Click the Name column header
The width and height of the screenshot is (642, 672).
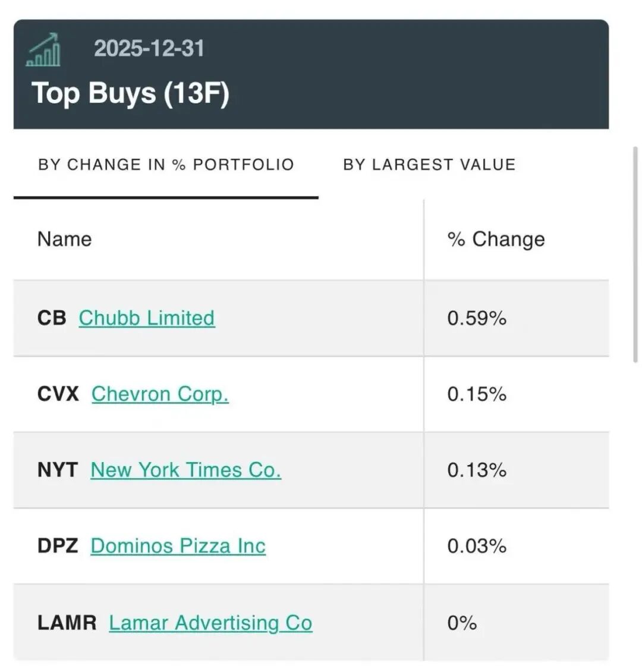(x=65, y=239)
